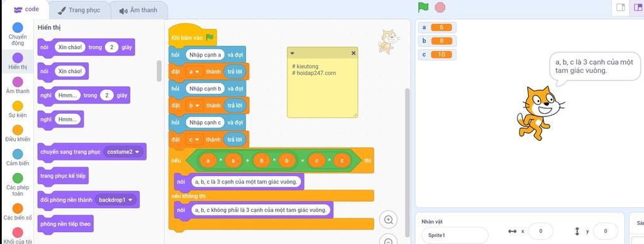Open the Sự kiện block category

click(17, 109)
